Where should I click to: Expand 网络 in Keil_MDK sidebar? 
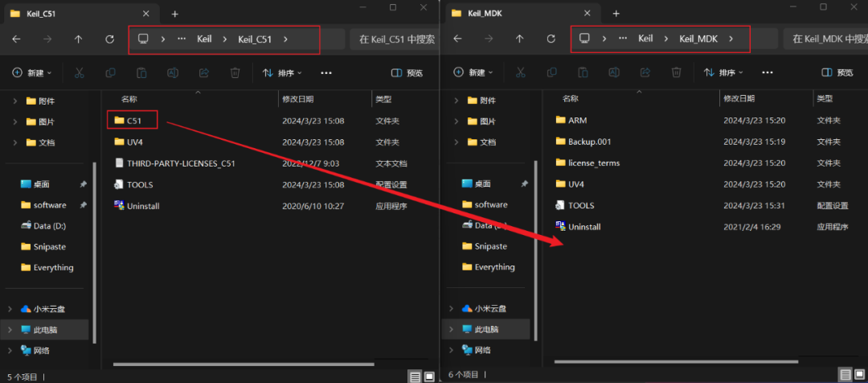(x=451, y=350)
